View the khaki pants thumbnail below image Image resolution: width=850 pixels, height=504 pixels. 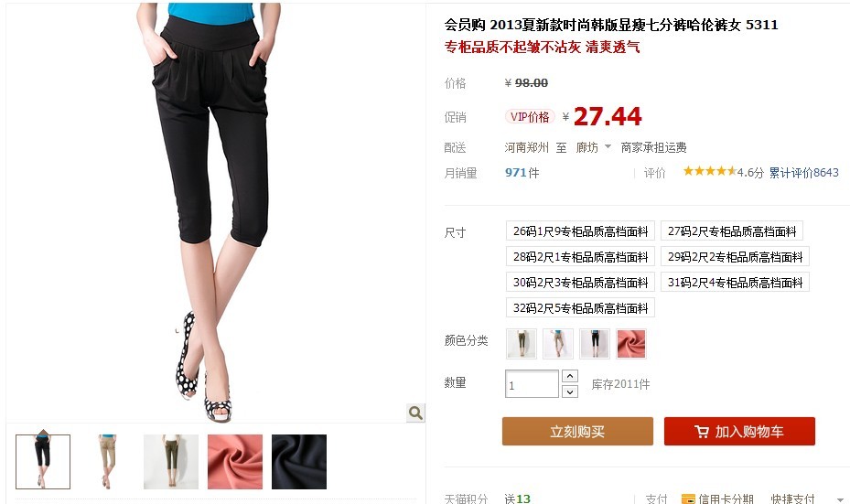pyautogui.click(x=107, y=462)
